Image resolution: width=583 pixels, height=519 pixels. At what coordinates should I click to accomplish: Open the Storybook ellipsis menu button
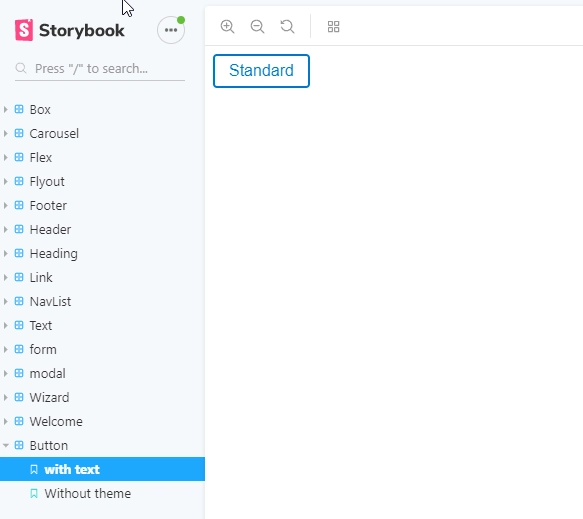coord(171,30)
